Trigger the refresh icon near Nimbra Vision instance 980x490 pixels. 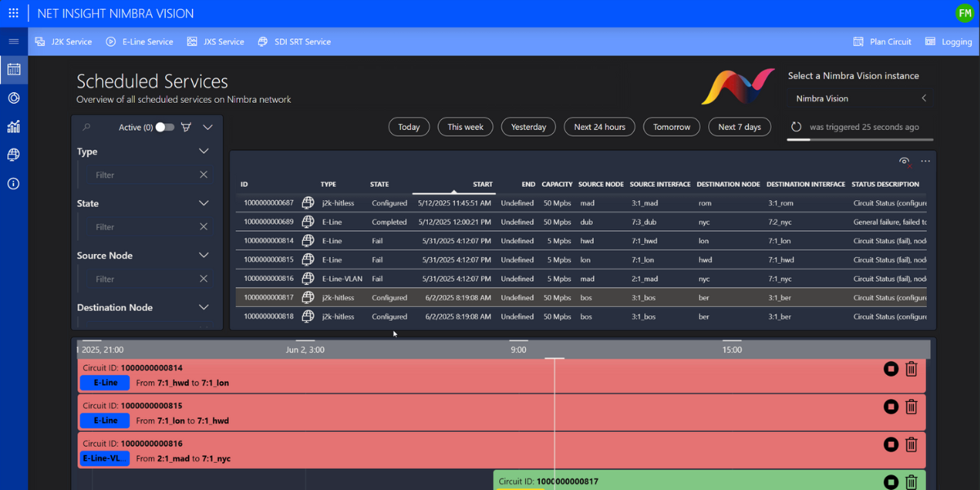(x=795, y=127)
